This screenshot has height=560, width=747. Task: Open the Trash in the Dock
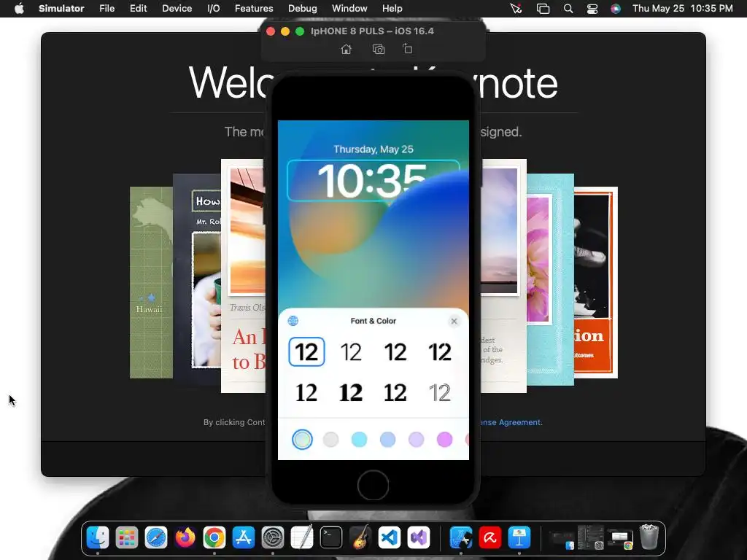[x=649, y=537]
